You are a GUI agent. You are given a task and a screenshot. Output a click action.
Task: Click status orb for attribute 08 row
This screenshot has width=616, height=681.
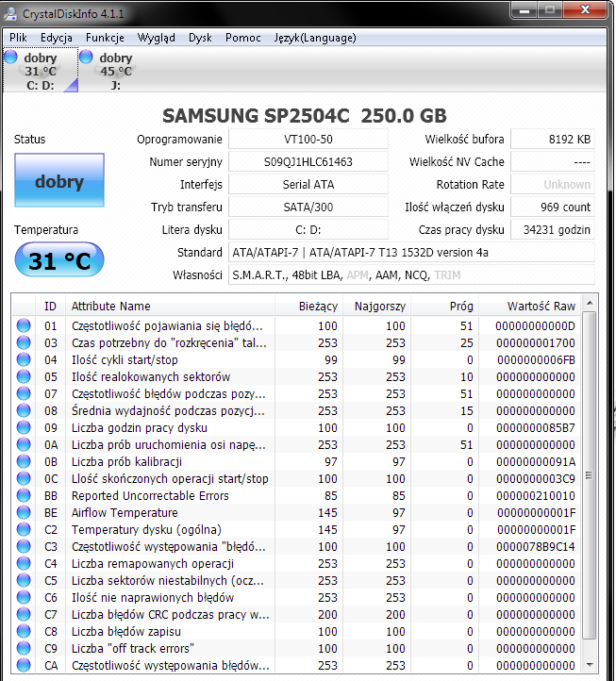24,410
